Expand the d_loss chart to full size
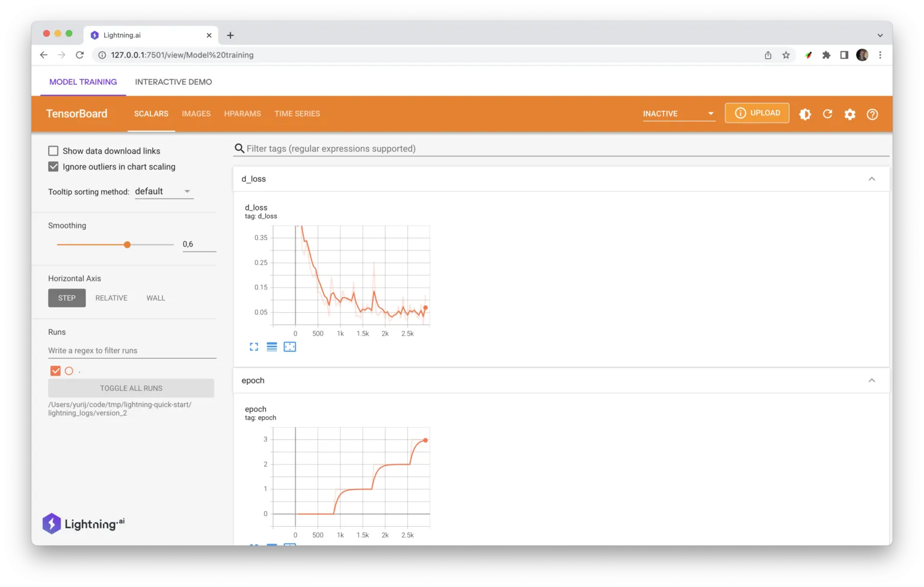This screenshot has width=924, height=587. click(254, 347)
